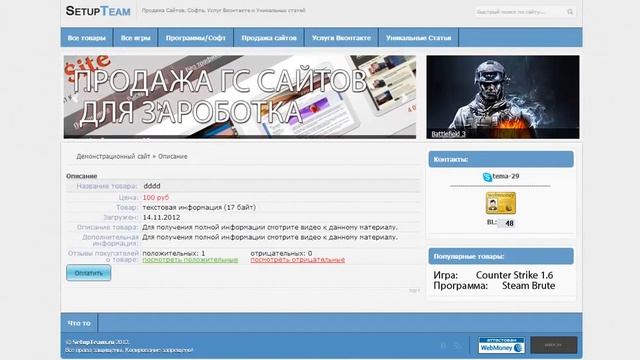Click the 'Battlefield 3' caption link

(x=448, y=134)
